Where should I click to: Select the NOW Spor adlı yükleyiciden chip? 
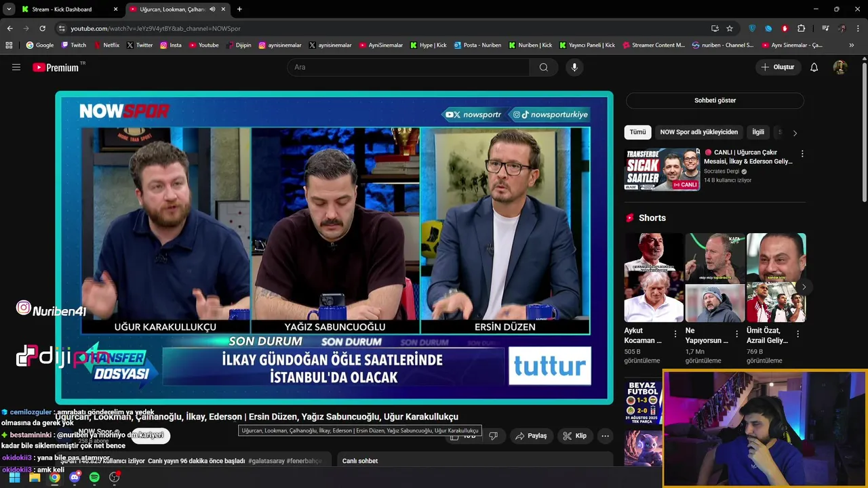pyautogui.click(x=698, y=132)
